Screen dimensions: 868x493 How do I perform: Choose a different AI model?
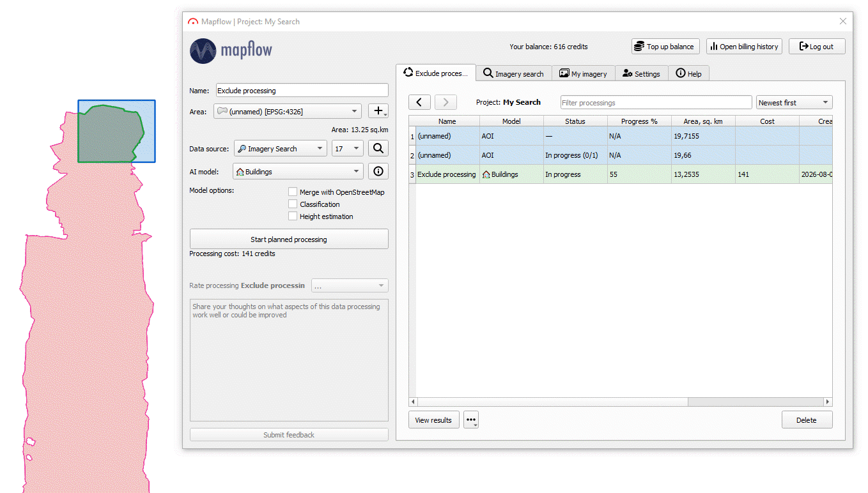coord(298,172)
